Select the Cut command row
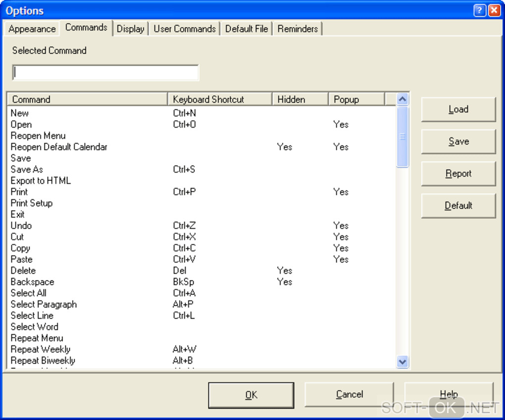Image resolution: width=505 pixels, height=420 pixels. pos(202,237)
